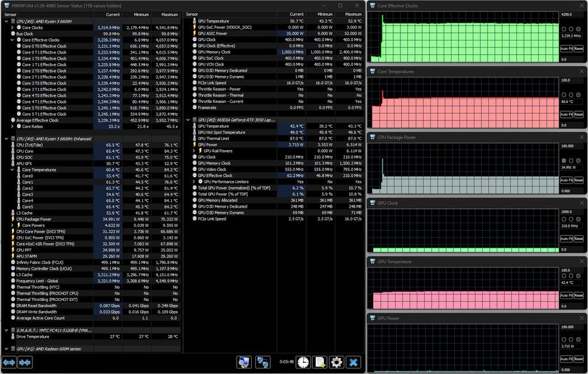The image size is (588, 374).
Task: Click the expand columns arrows icon
Action: (x=9, y=362)
